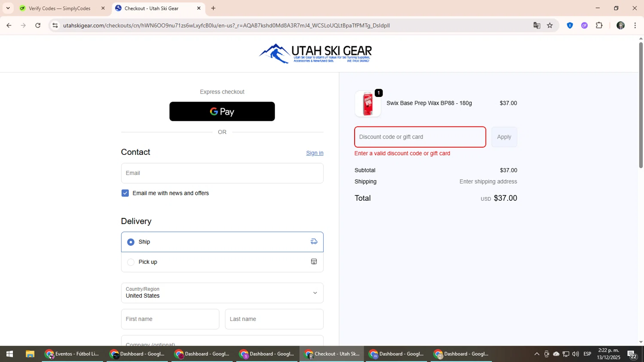Expand the Country/Region dropdown

click(x=222, y=293)
